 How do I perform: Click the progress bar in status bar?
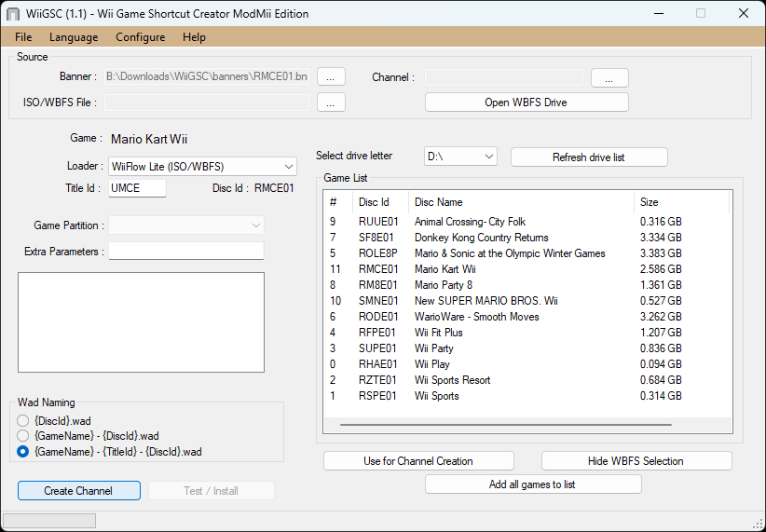49,521
